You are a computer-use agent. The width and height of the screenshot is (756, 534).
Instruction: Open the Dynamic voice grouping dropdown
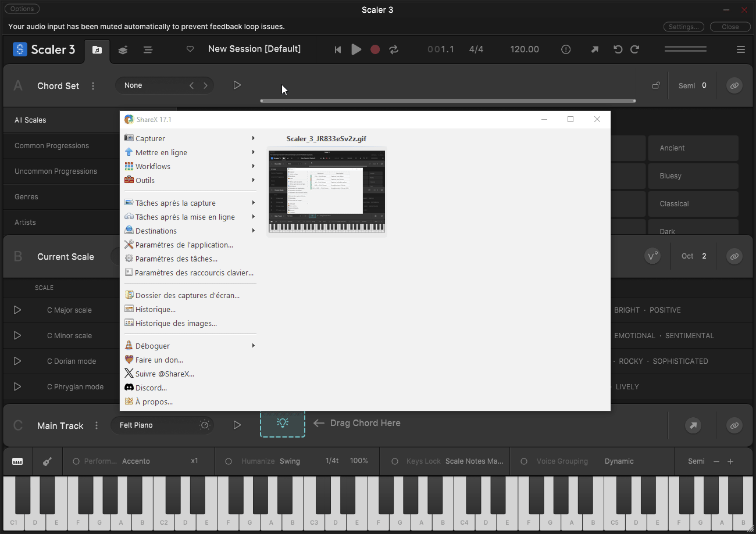coord(619,461)
